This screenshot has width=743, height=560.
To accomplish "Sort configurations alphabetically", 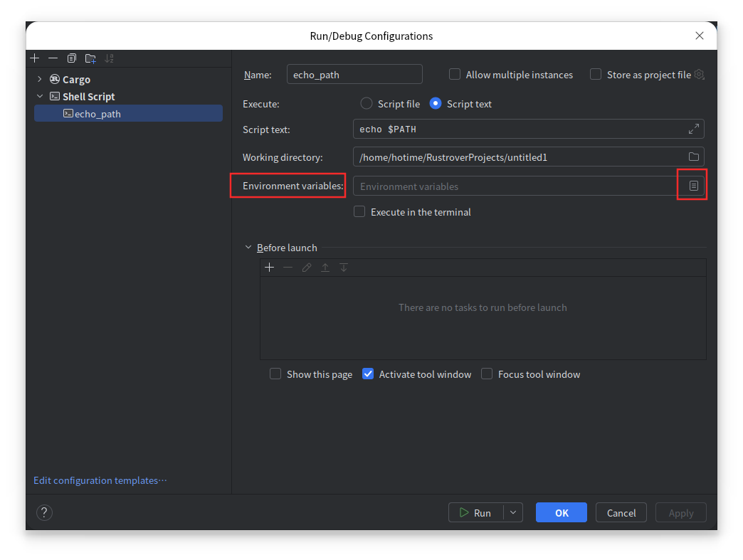I will (x=109, y=58).
